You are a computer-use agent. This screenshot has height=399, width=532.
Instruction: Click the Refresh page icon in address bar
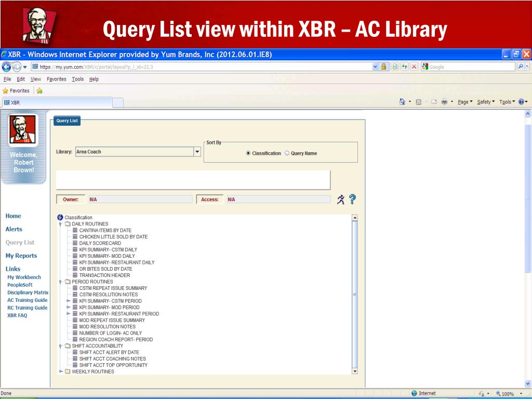click(x=404, y=66)
